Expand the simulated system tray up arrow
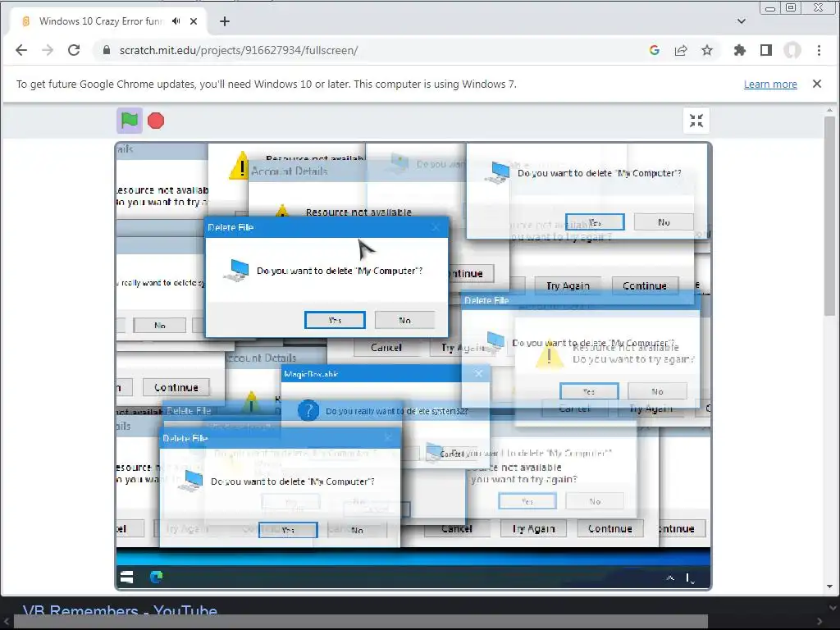The image size is (840, 630). [670, 577]
